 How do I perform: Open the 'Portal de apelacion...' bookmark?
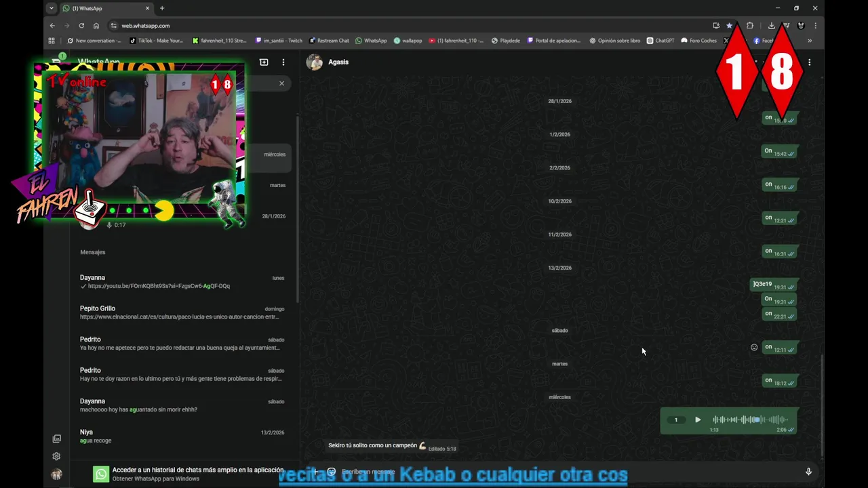pos(554,41)
